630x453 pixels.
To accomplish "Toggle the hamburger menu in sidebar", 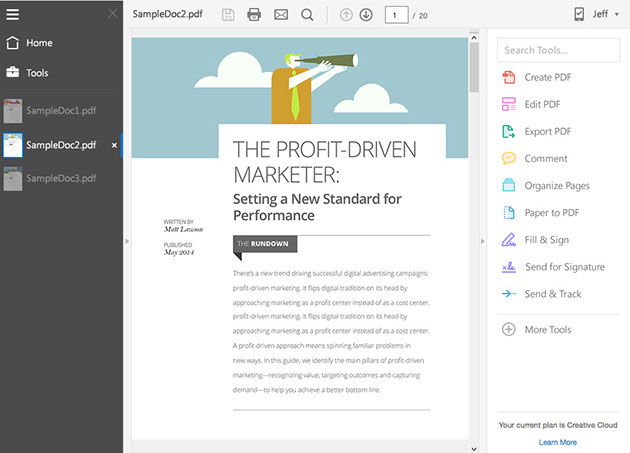I will tap(13, 14).
